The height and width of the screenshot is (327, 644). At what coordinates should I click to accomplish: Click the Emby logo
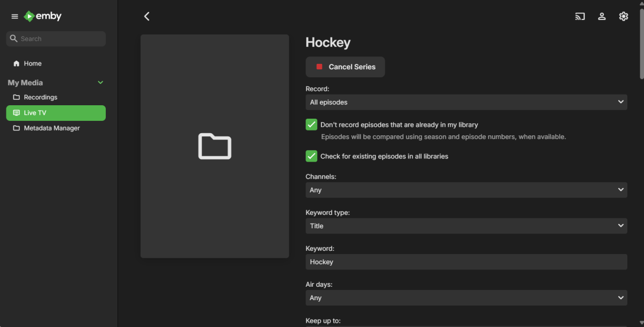tap(42, 16)
